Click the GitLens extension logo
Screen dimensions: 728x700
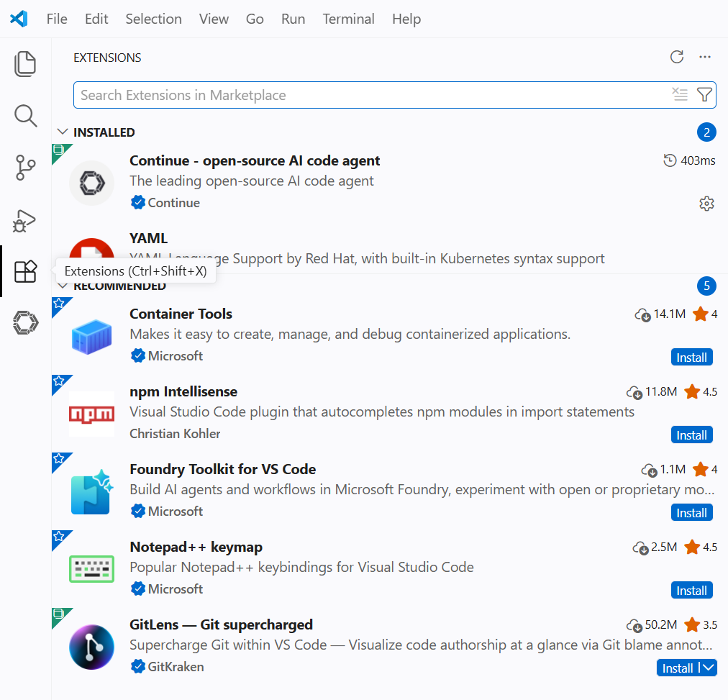tap(91, 647)
